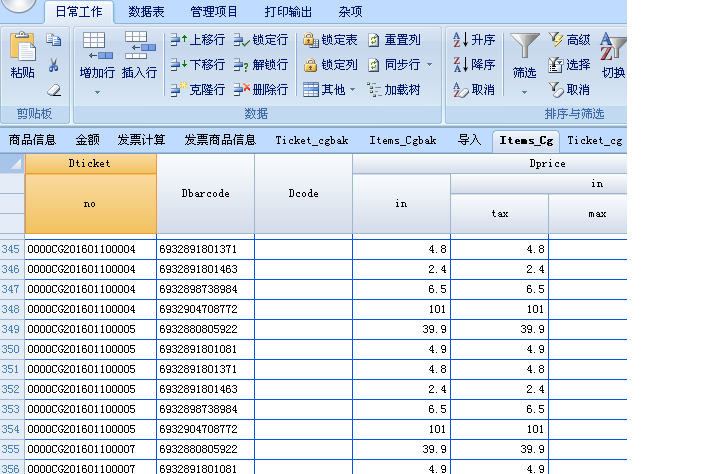720x474 pixels.
Task: Load the tree with 加载树
Action: click(394, 90)
